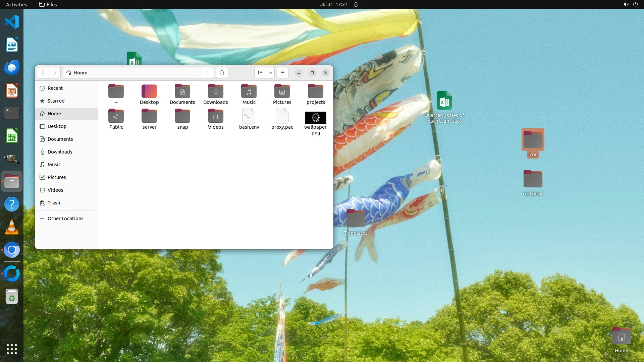Select Recent in the sidebar
Image resolution: width=644 pixels, height=362 pixels.
[x=55, y=88]
